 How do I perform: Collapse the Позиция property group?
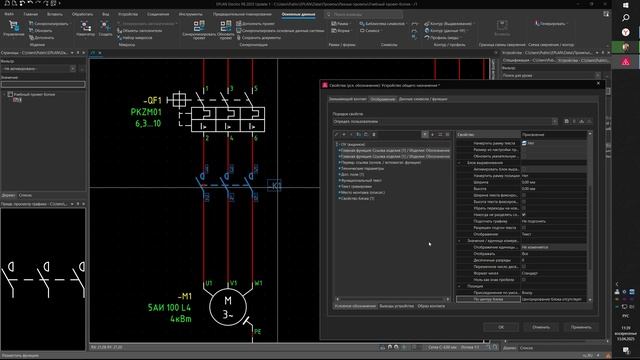459,286
